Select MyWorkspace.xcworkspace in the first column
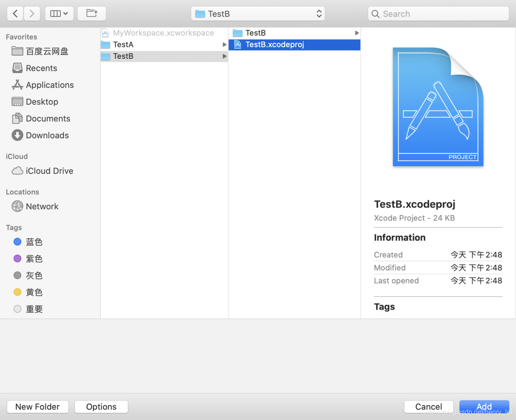 pos(164,33)
